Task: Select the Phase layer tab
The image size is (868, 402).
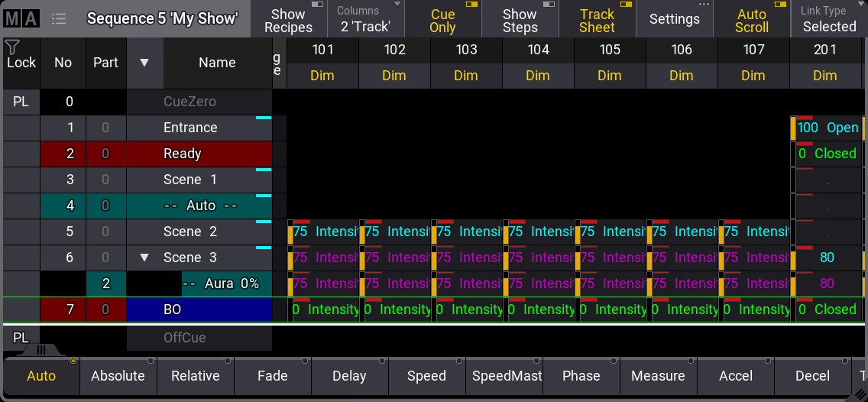Action: 581,376
